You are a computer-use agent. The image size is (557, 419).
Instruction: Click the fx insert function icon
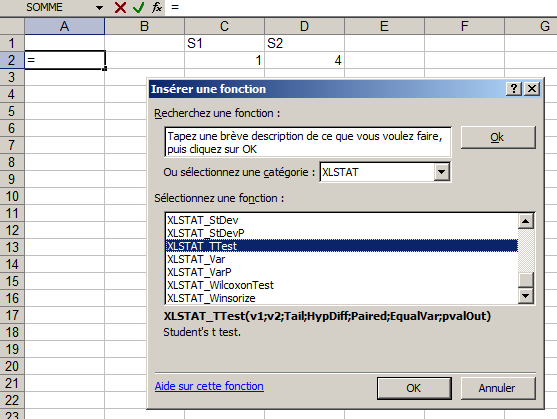click(157, 7)
